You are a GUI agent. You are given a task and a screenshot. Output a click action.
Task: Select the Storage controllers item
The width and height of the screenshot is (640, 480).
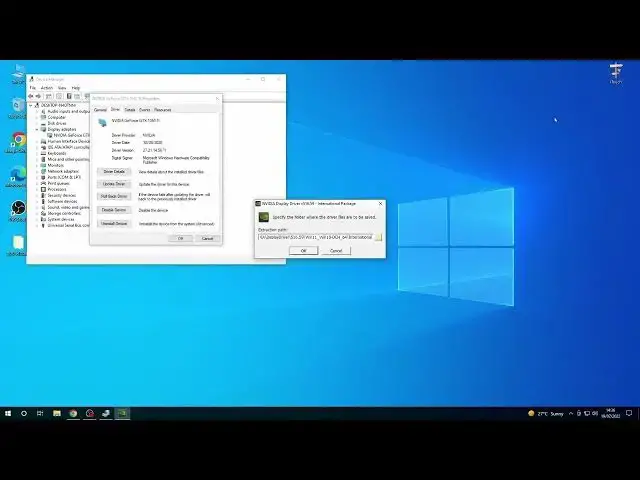coord(60,213)
